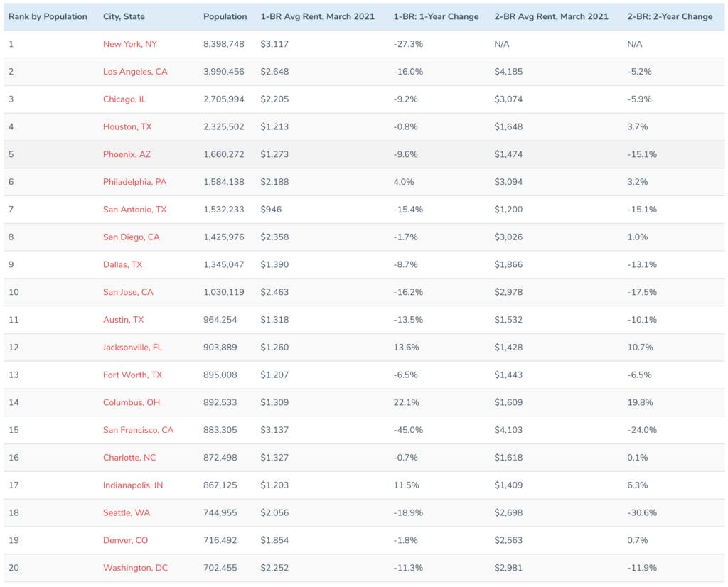This screenshot has height=587, width=728.
Task: Select San Francisco 1-BR rent $3,137
Action: pyautogui.click(x=274, y=430)
